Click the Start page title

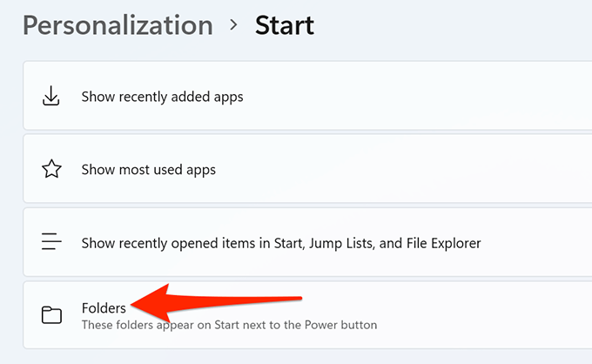pyautogui.click(x=285, y=25)
